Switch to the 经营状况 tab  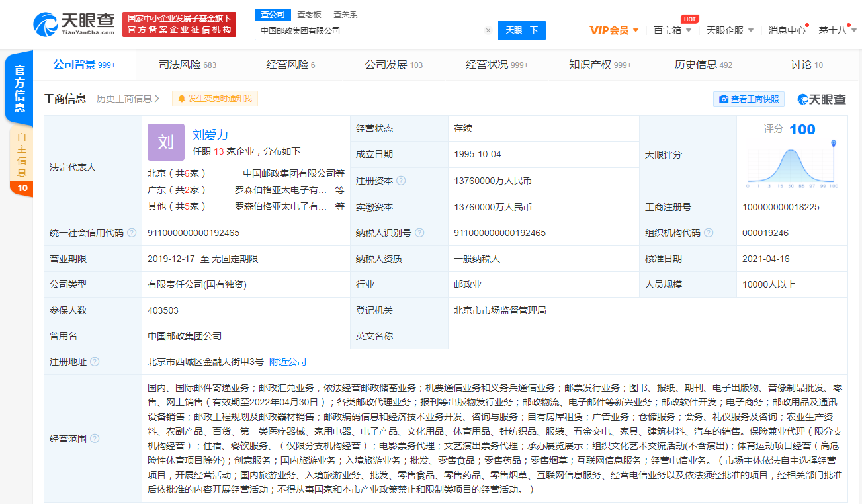(x=497, y=65)
